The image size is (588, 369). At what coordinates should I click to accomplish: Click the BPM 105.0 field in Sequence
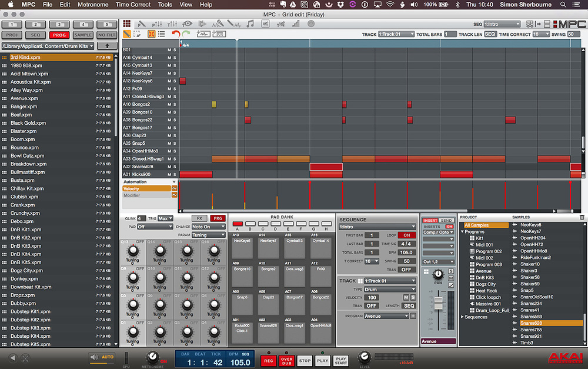[407, 252]
